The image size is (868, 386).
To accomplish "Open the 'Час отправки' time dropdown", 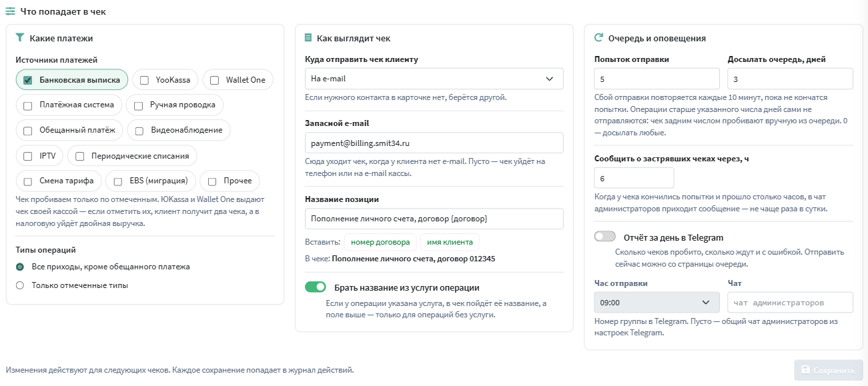I will pyautogui.click(x=657, y=303).
